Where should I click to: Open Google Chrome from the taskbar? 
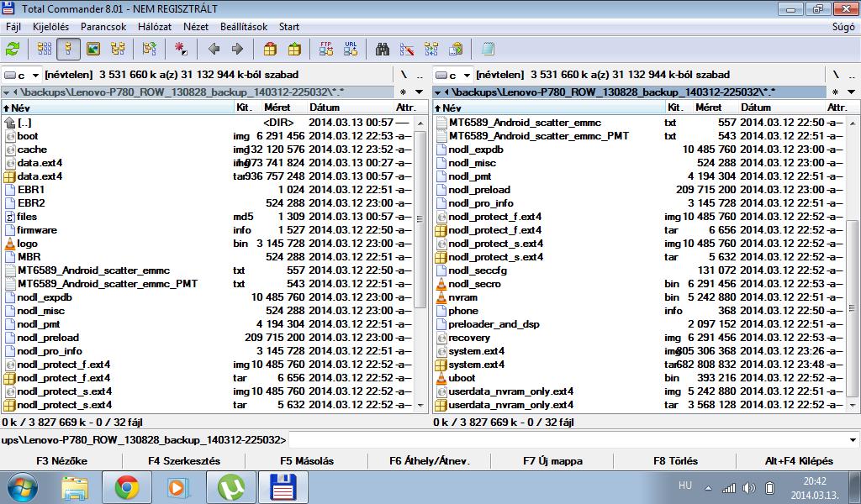point(127,487)
